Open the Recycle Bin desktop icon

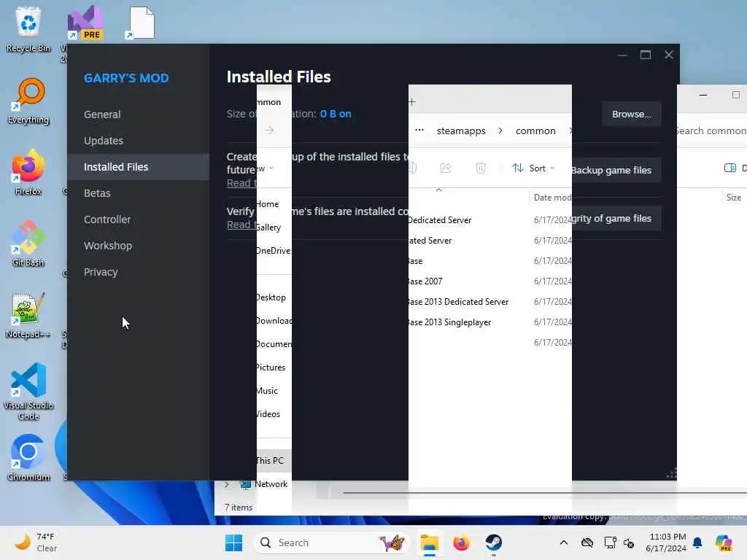click(x=28, y=28)
